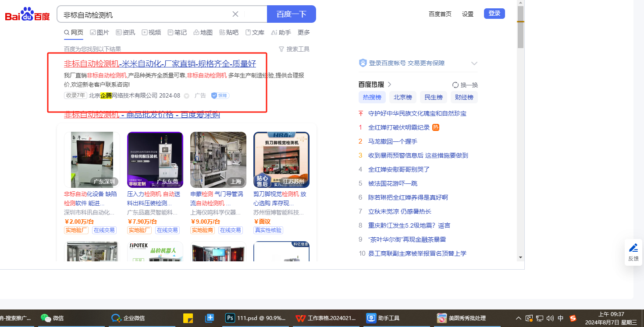This screenshot has width=644, height=327.
Task: Open hot search 重庆黔江发生5.2级地震
Action: tap(409, 225)
